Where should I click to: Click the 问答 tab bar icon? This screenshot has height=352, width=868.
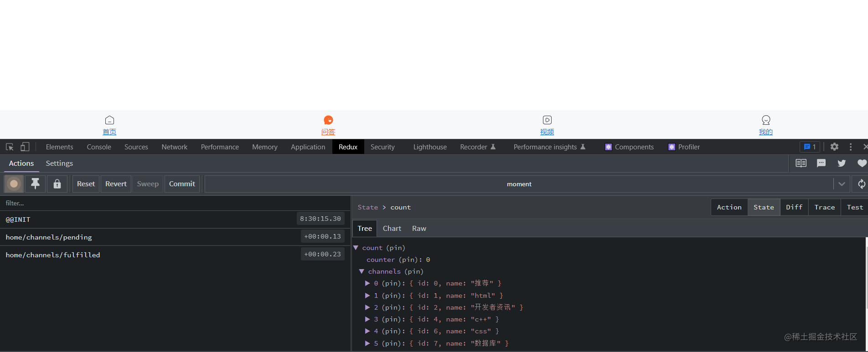click(x=328, y=120)
